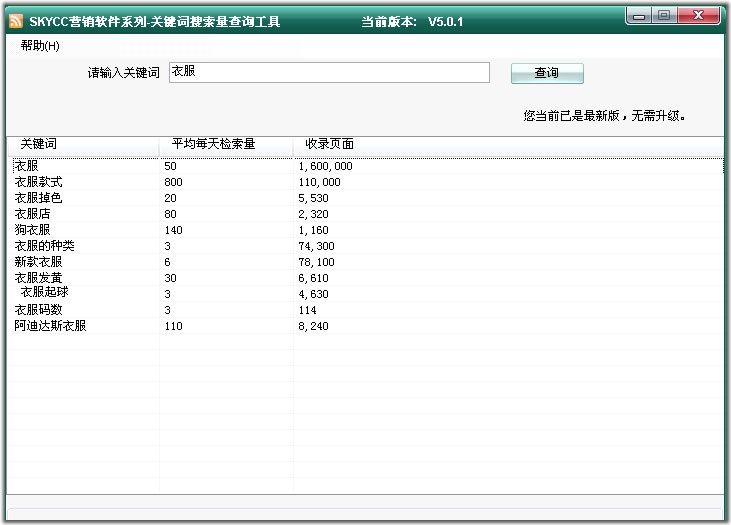Click the orange RSS app icon in title bar
Screen dimensions: 731x525
16,21
